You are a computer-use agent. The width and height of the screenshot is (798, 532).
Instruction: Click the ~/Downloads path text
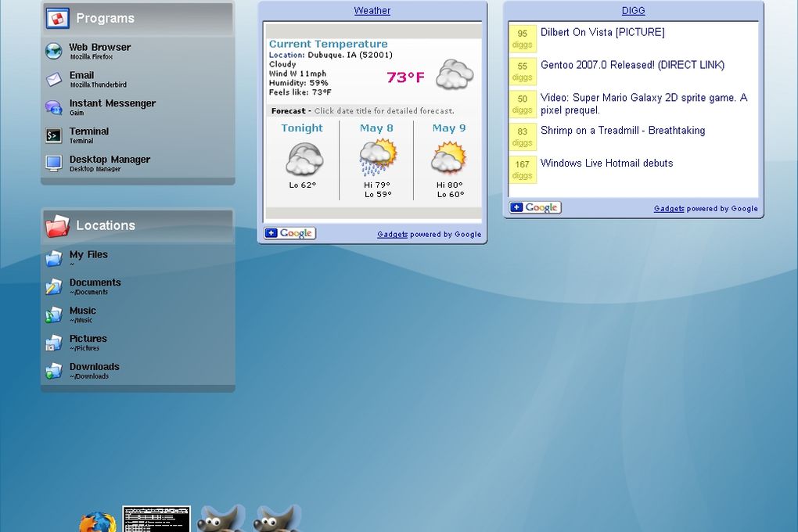(89, 376)
